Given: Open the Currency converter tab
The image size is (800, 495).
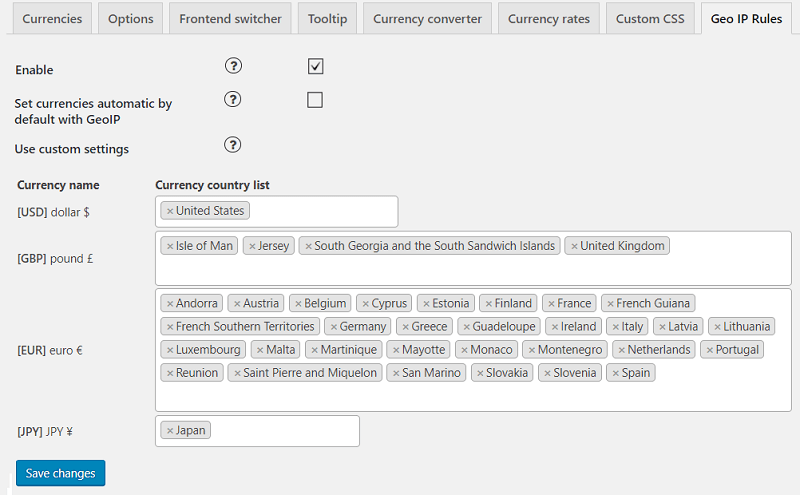Looking at the screenshot, I should pos(427,19).
